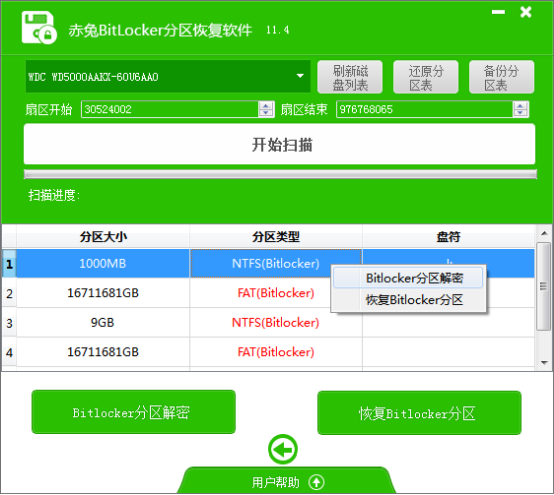This screenshot has width=554, height=495.
Task: Click the 分区大小 column header
Action: coord(103,236)
